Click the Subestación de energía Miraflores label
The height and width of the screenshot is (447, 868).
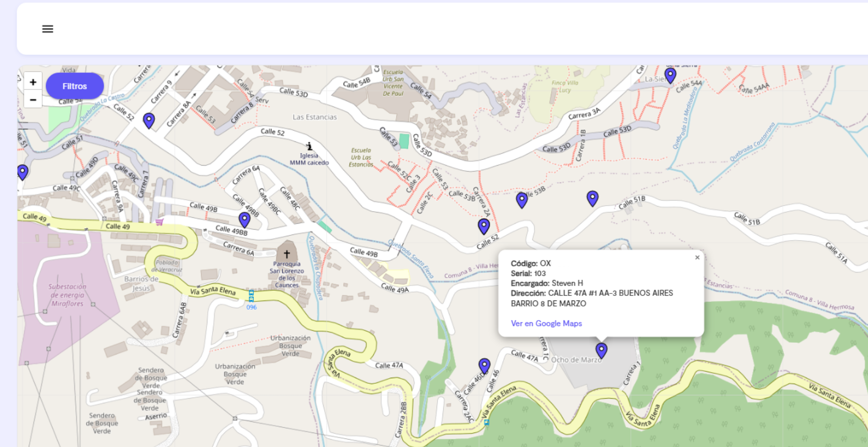[67, 295]
